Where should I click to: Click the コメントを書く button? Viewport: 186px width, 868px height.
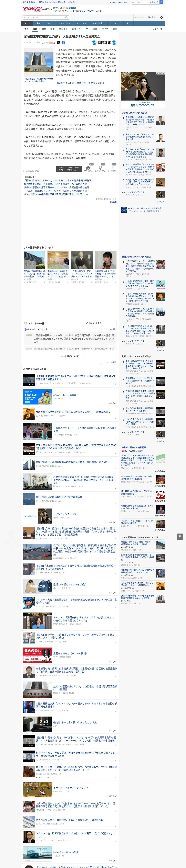click(93, 323)
